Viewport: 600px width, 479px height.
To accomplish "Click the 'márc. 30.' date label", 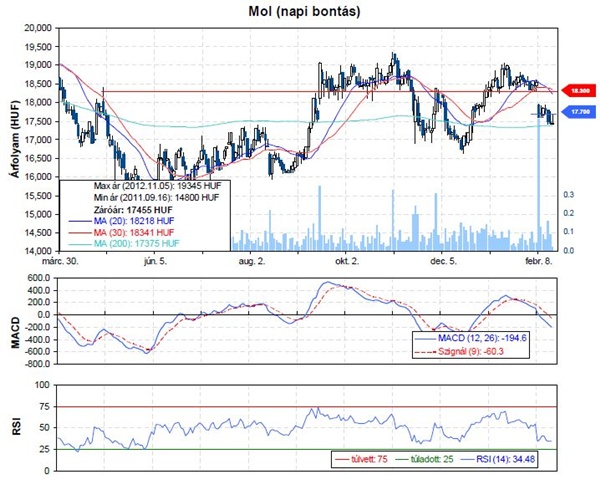I will tap(60, 262).
